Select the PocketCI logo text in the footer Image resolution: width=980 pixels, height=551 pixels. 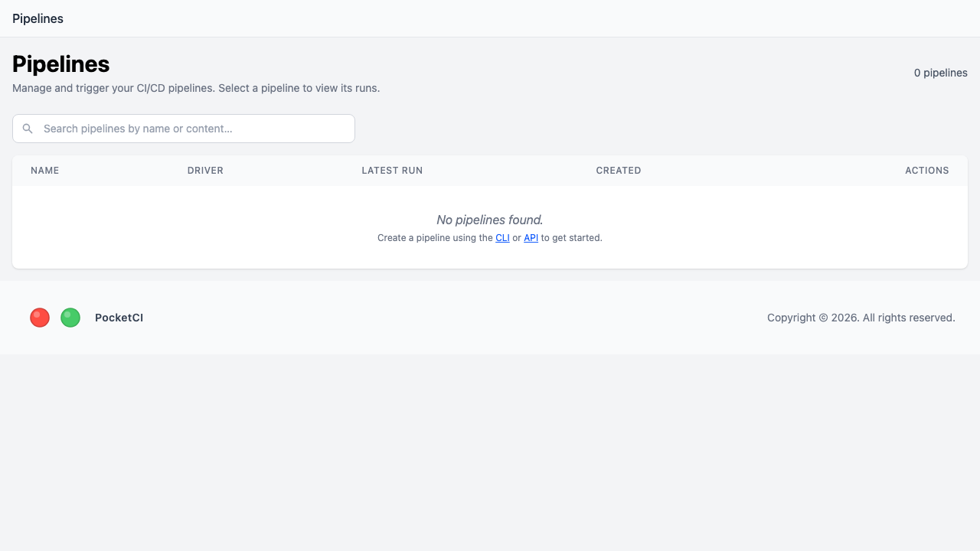click(119, 317)
